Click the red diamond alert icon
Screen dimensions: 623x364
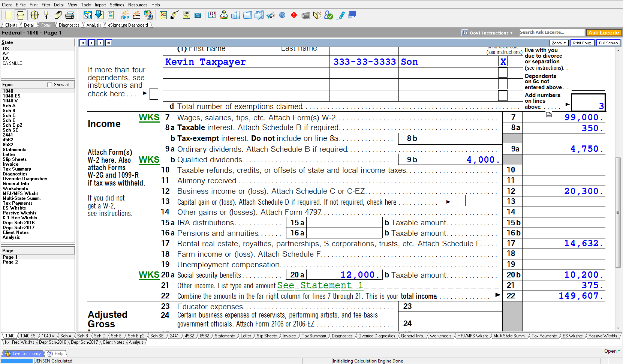[294, 15]
